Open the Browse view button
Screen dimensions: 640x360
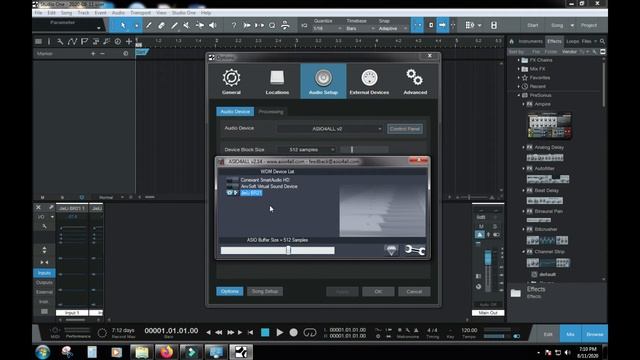click(594, 334)
